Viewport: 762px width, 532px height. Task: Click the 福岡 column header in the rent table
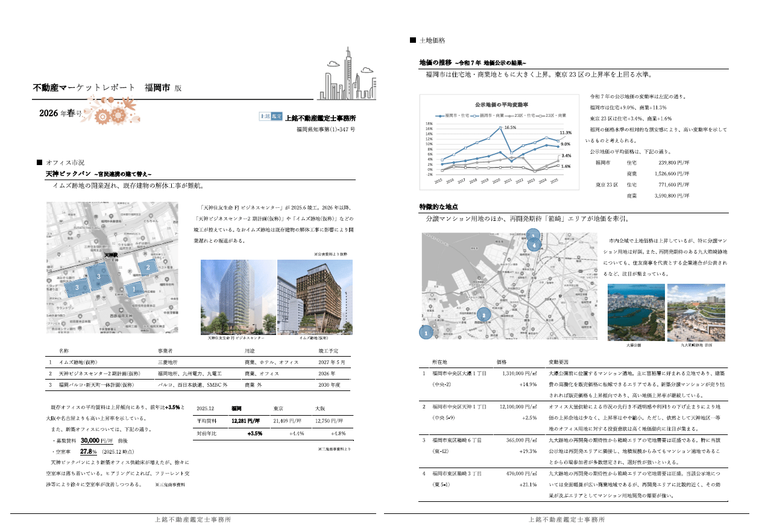[x=236, y=408]
